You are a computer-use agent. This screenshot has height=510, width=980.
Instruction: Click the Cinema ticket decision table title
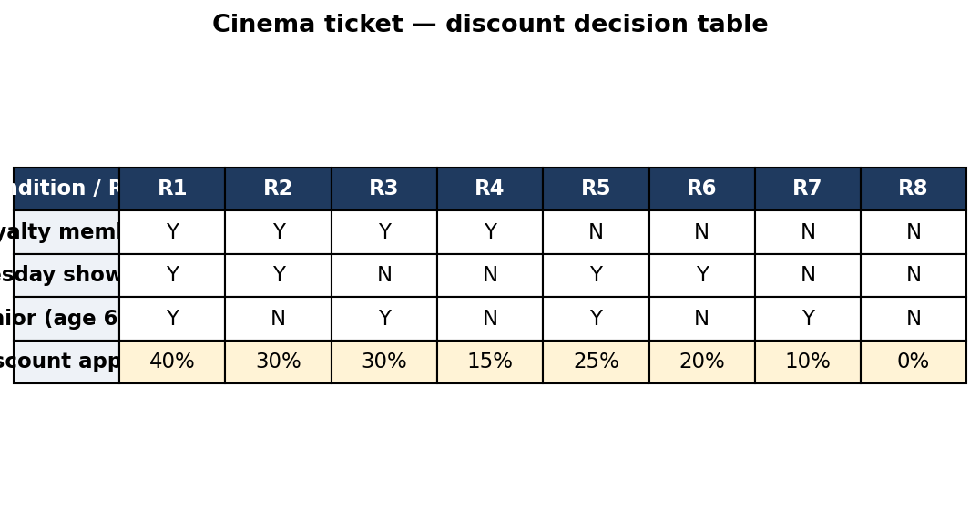(490, 25)
